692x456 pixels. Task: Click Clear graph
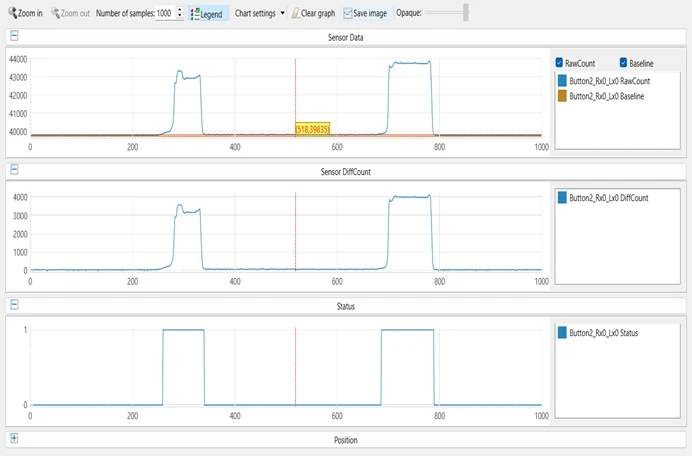(x=313, y=13)
